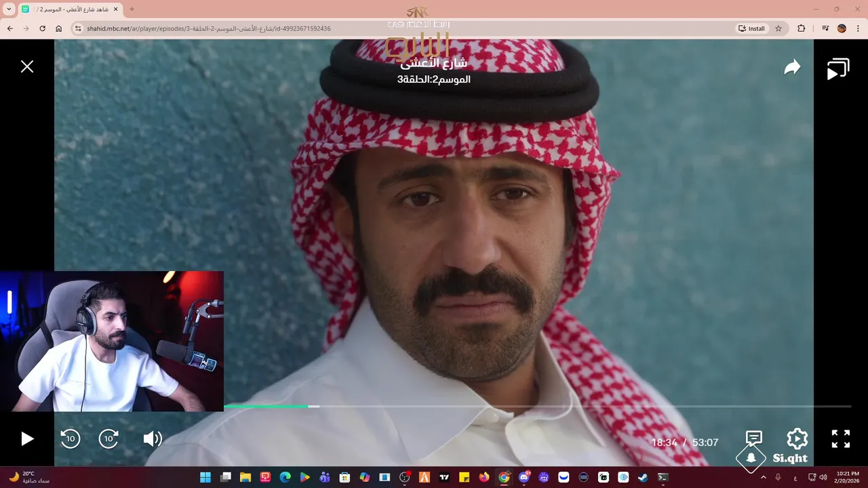Click the 18:34 elapsed time text
The image size is (868, 488).
pos(665,442)
